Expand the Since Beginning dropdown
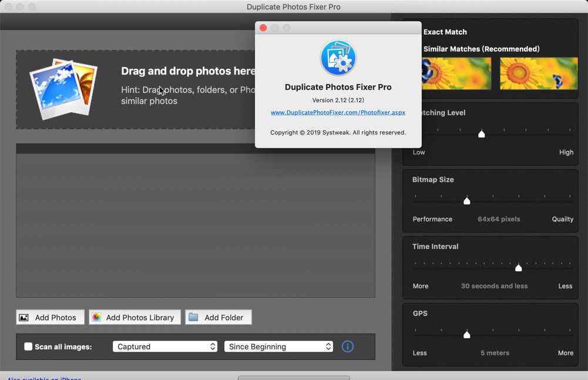Viewport: 588px width, 380px height. (278, 347)
